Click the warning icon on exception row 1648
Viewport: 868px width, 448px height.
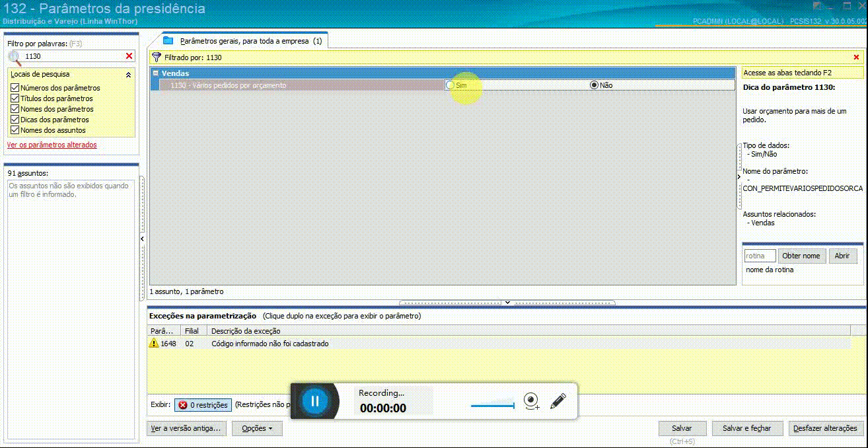154,344
